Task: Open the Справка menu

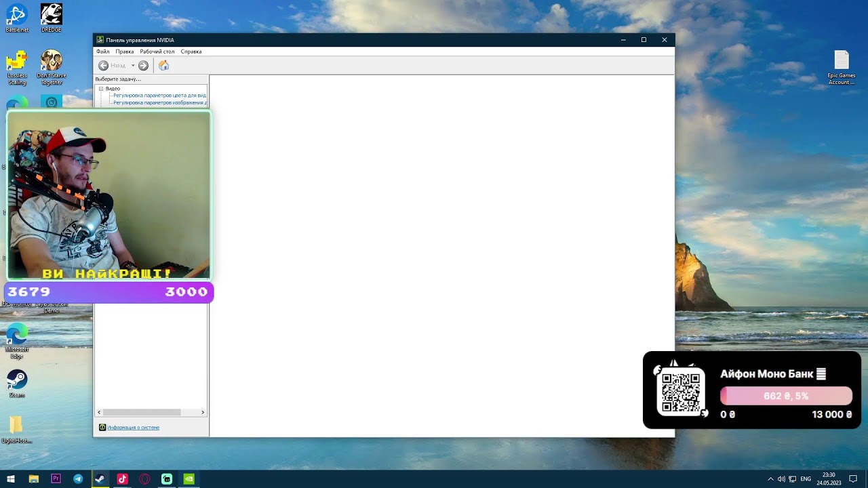Action: click(191, 52)
